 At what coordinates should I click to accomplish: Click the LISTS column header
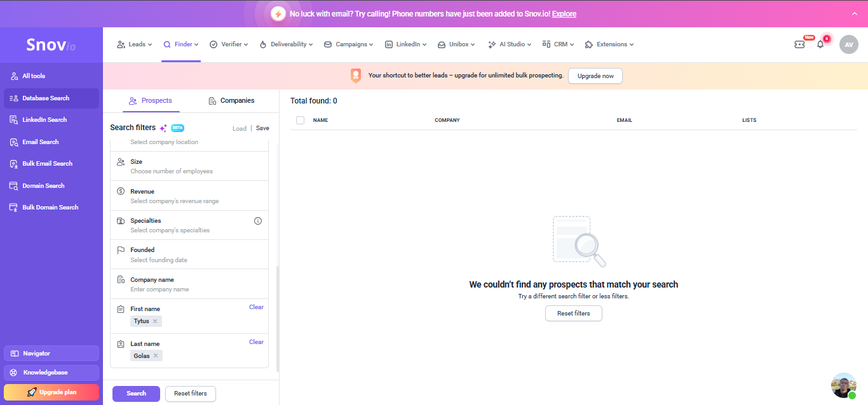[x=749, y=120]
